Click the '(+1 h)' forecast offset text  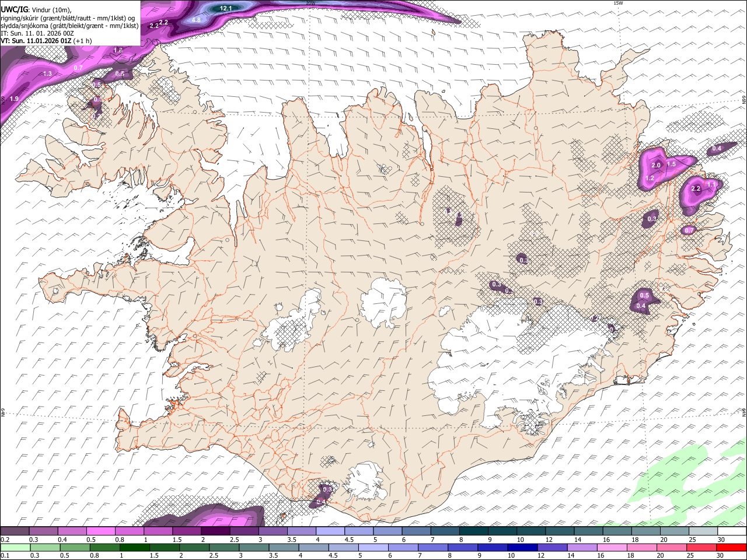pyautogui.click(x=82, y=41)
